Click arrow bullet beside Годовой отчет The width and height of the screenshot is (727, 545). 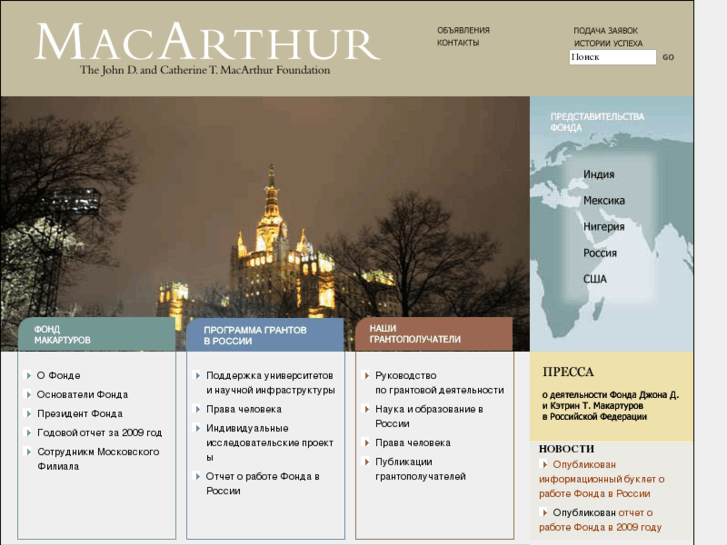click(29, 432)
